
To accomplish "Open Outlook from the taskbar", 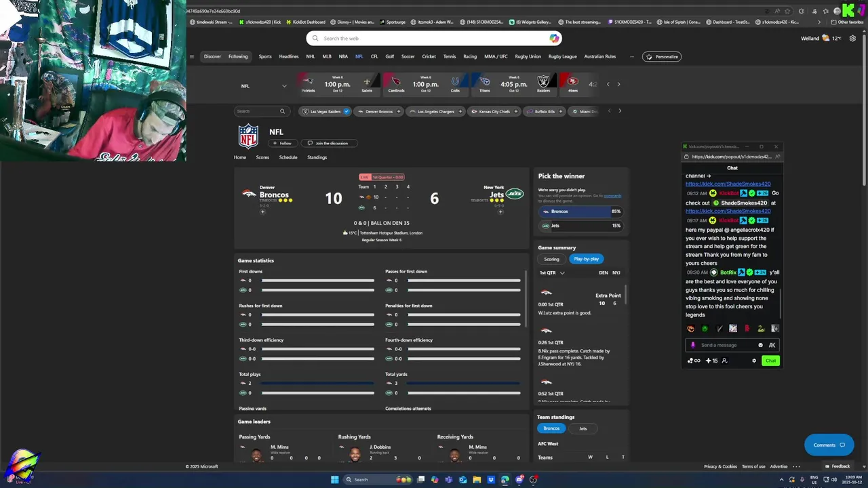I will click(462, 480).
